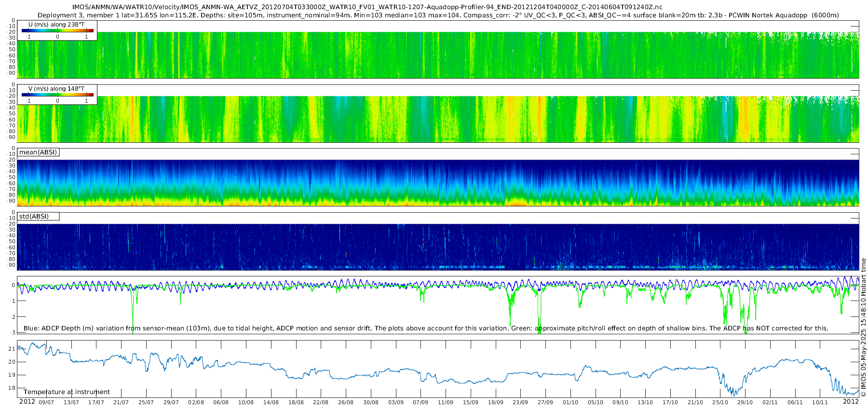Select the 29/10 date tick label
Image resolution: width=868 pixels, height=410 pixels.
coord(745,402)
